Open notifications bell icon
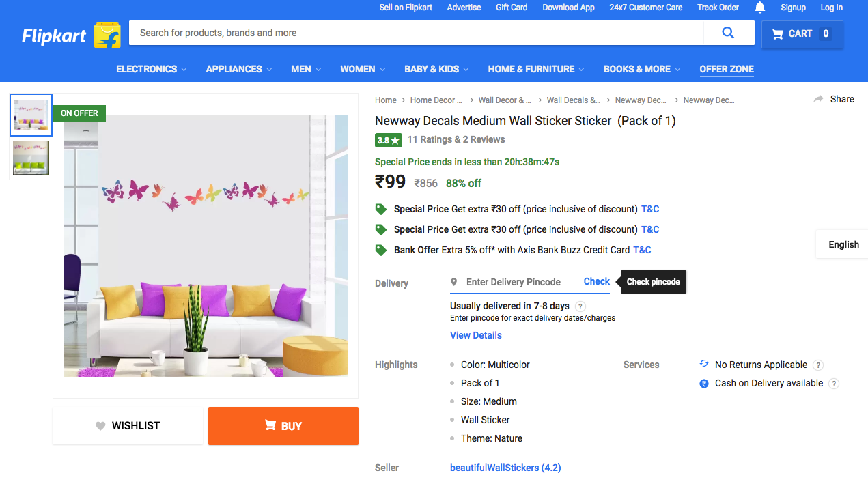The width and height of the screenshot is (868, 486). coord(760,8)
